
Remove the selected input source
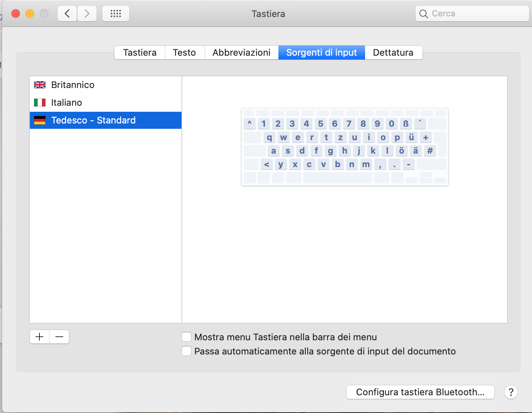pos(59,337)
